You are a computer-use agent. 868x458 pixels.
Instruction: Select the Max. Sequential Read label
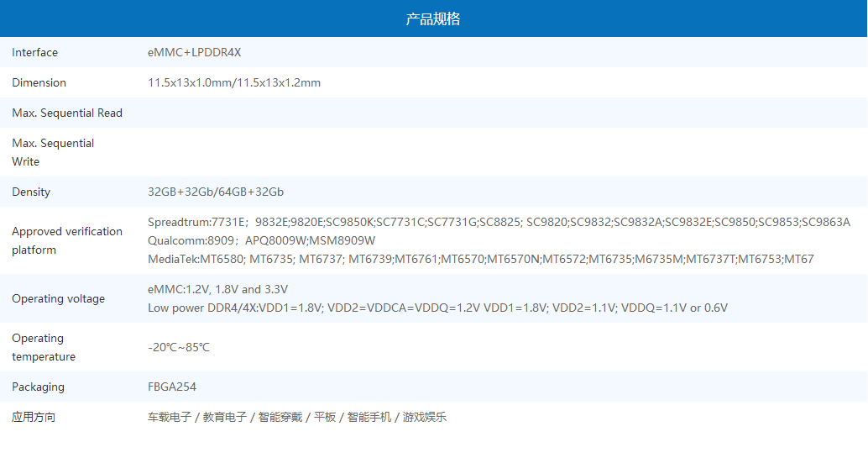tap(67, 113)
